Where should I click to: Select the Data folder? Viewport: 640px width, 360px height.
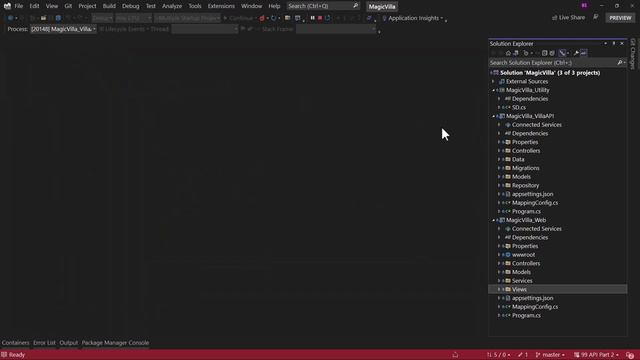point(518,160)
